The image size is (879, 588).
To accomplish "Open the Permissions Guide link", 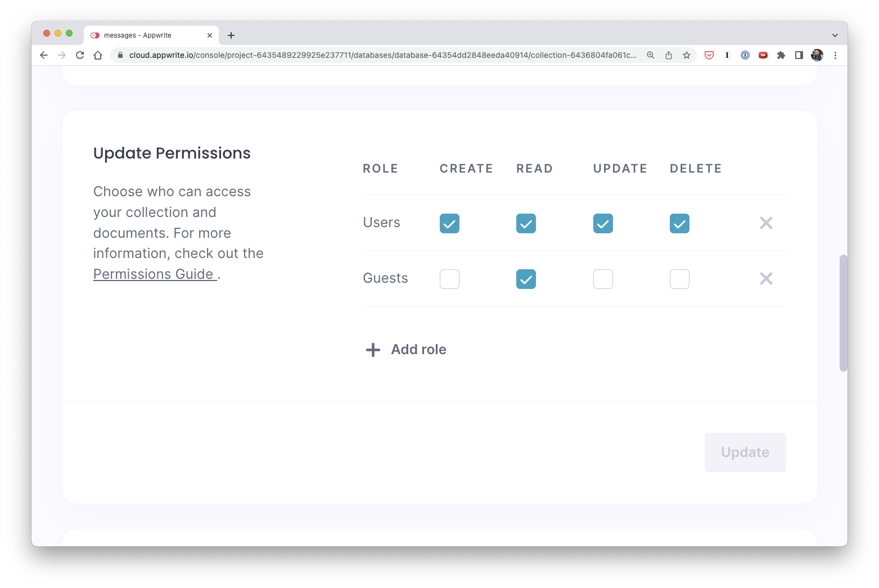I will point(155,274).
